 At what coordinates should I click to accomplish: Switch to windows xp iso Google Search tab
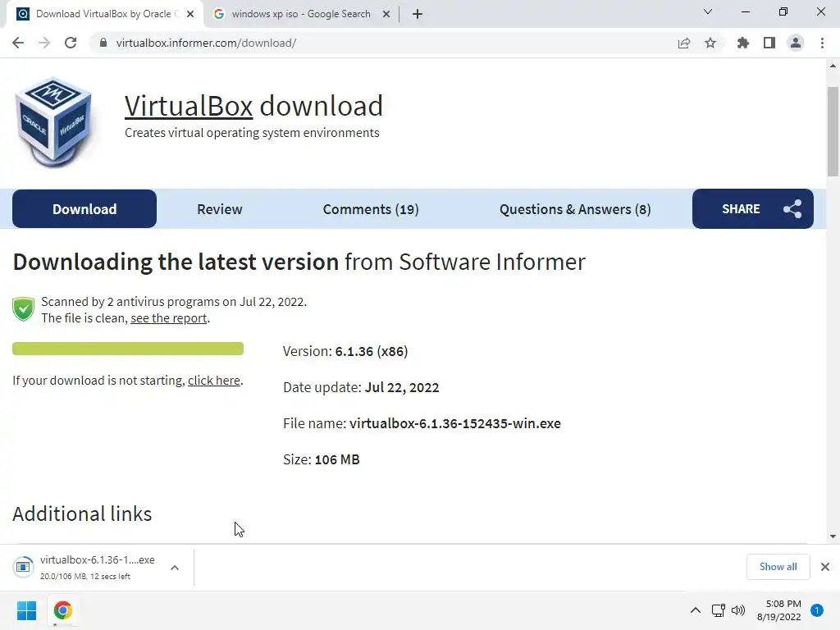[x=301, y=14]
